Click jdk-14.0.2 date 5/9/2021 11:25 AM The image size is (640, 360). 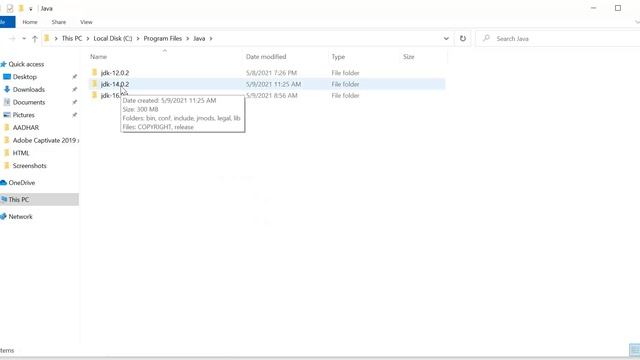pyautogui.click(x=273, y=84)
